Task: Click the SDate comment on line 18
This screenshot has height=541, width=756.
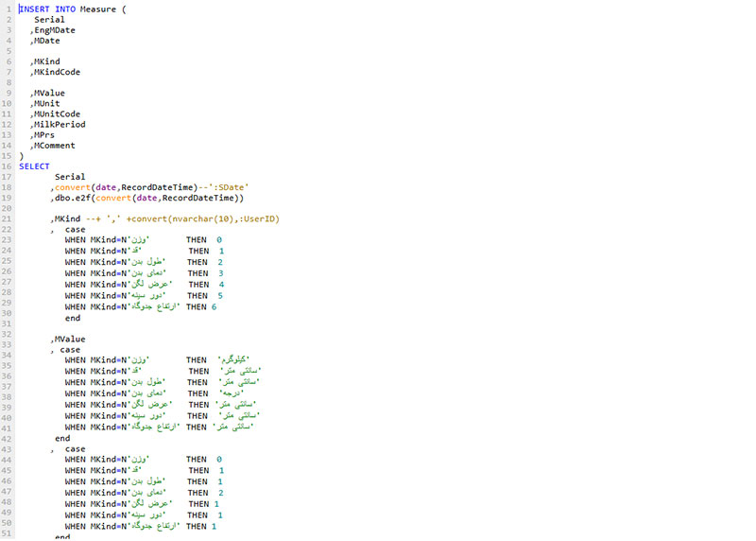Action: 214,187
